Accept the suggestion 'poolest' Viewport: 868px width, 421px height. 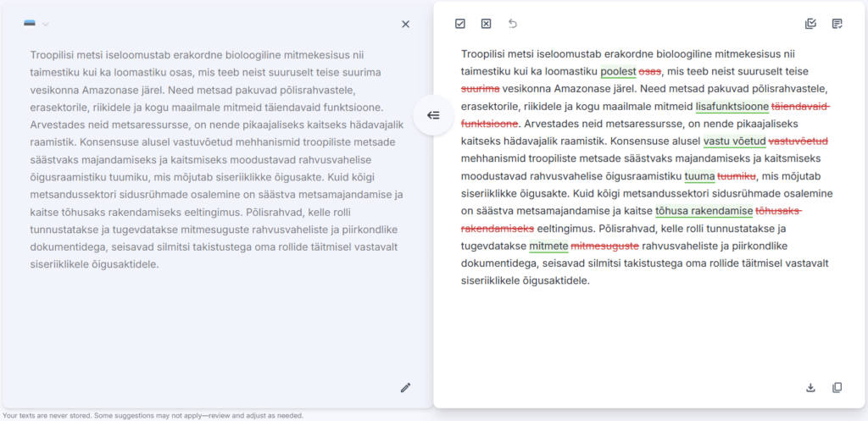click(x=617, y=71)
